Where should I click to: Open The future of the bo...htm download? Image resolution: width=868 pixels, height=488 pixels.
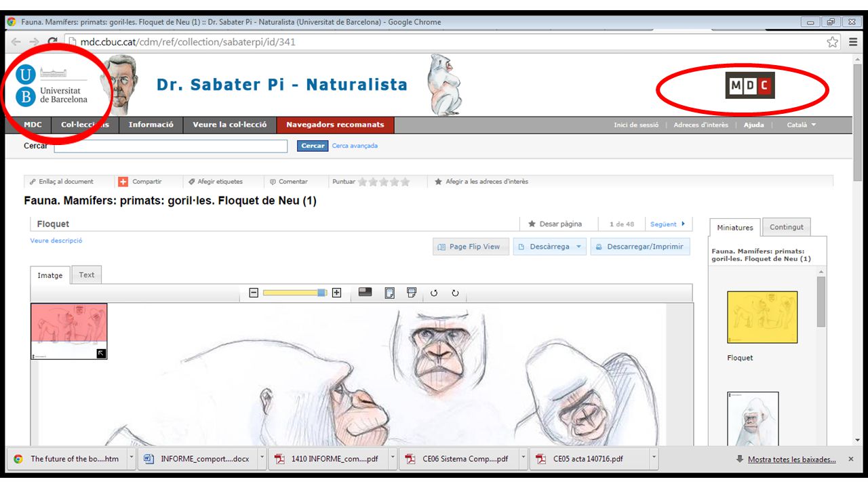(x=66, y=459)
